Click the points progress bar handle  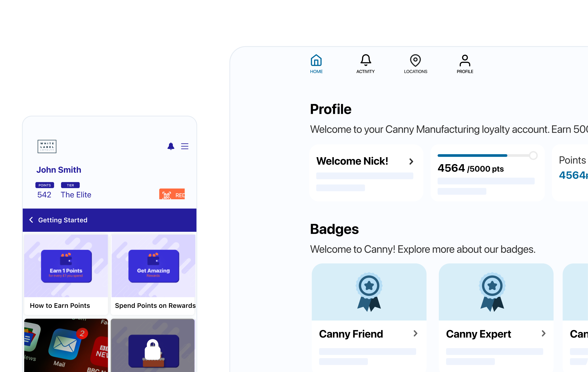tap(533, 155)
